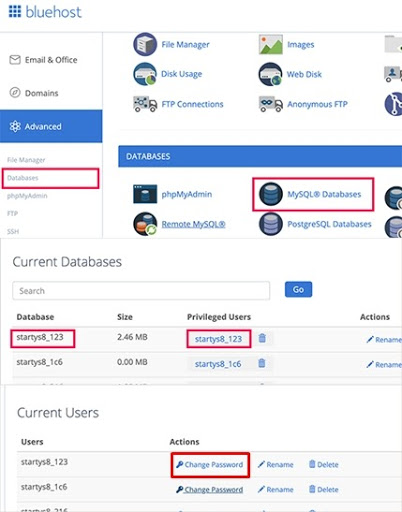Click the DATABASES section header bar
Screen dimensions: 402x512
tap(260, 156)
